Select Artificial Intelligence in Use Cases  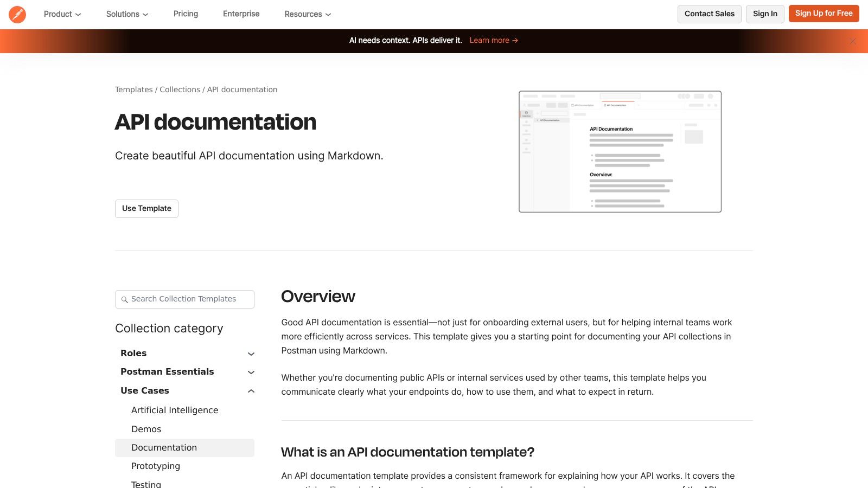point(175,410)
